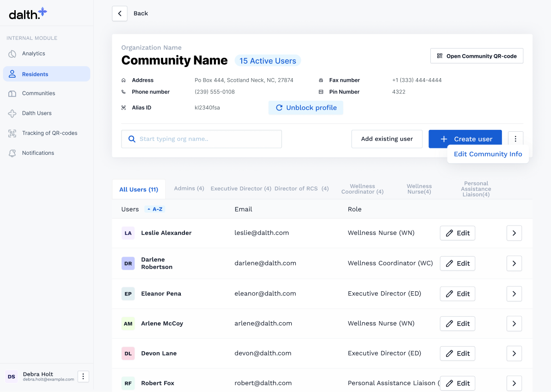Expand Devon Lane's details chevron
Image resolution: width=551 pixels, height=392 pixels.
pyautogui.click(x=514, y=354)
